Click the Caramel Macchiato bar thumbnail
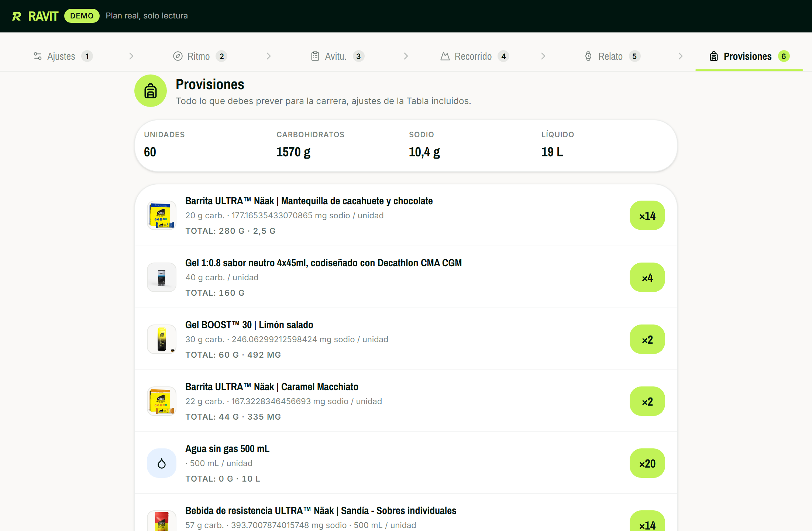 pos(162,401)
